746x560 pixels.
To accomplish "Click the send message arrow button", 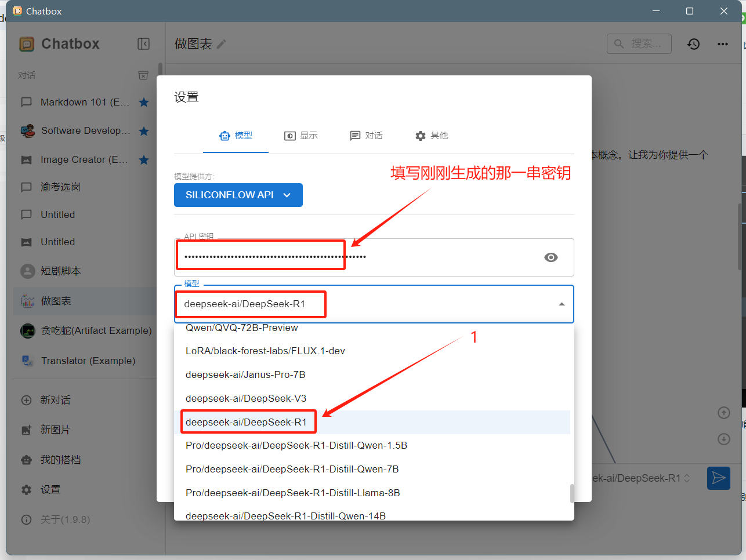I will coord(718,478).
